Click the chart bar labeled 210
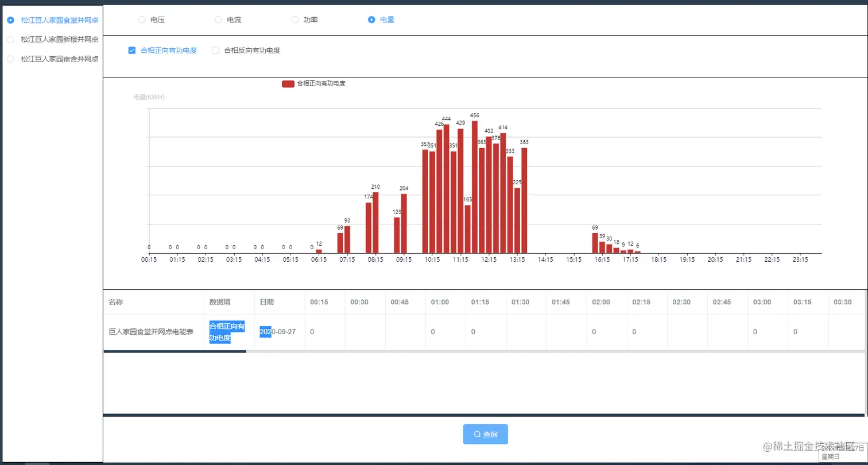 click(375, 223)
